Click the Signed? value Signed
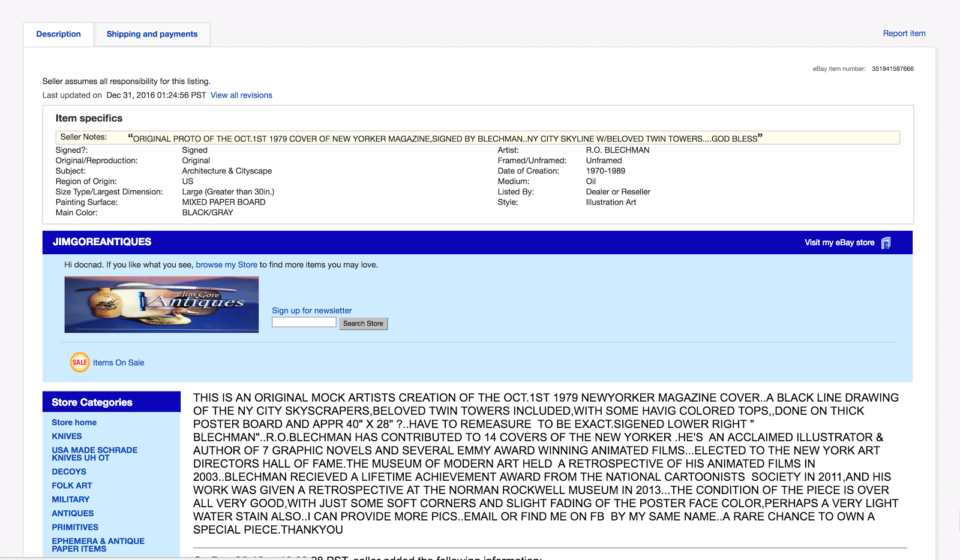The image size is (960, 560). tap(194, 150)
